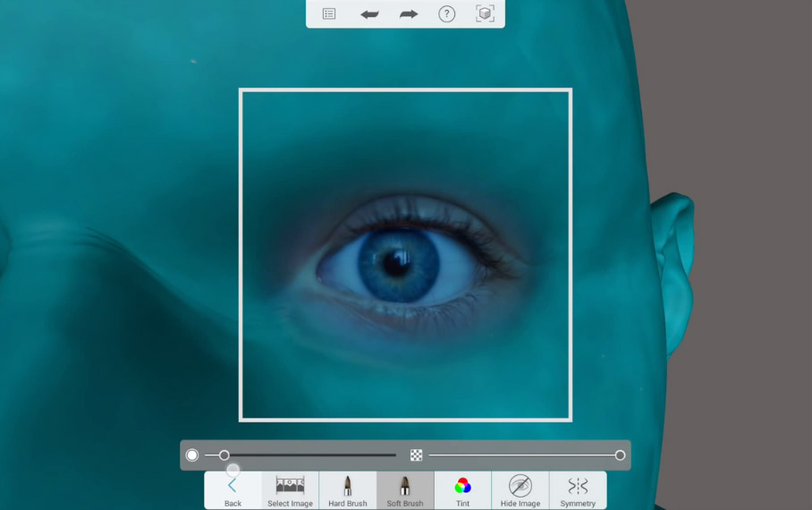Undo with the left arrow
This screenshot has height=510, width=812.
coord(369,14)
